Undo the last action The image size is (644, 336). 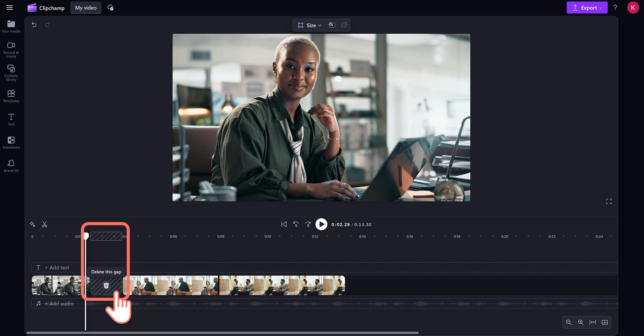point(34,24)
